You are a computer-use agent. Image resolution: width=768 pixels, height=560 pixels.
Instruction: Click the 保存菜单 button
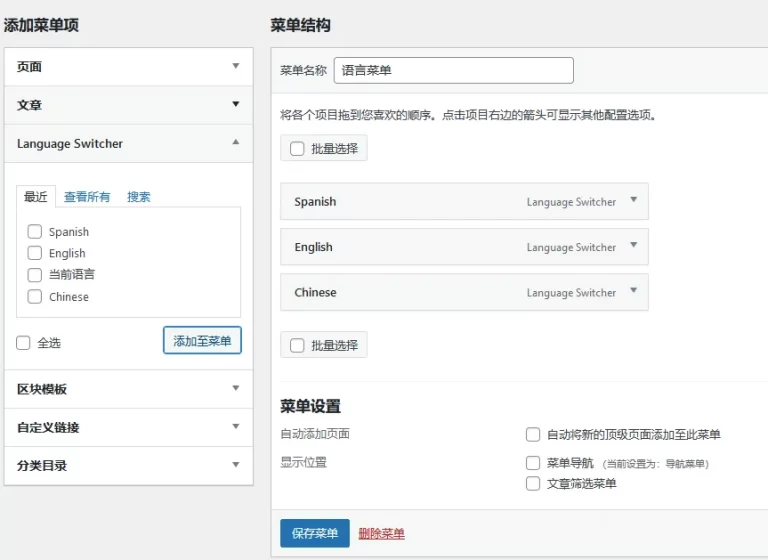click(x=315, y=533)
